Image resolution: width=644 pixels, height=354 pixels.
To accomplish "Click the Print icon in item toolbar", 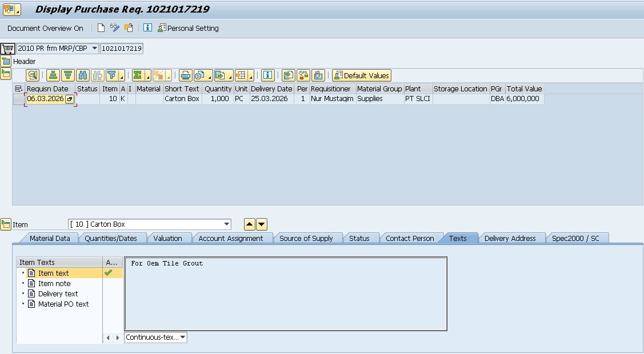I will [186, 75].
